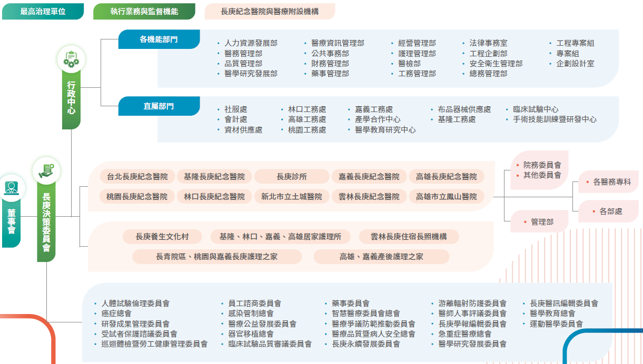
Task: Click the 長庚決策委員會 green vertical box
Action: 46,223
